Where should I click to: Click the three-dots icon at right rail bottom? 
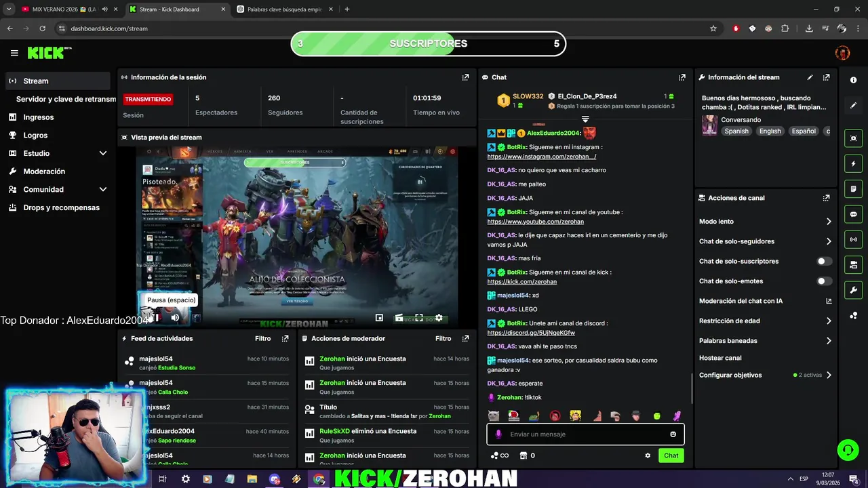point(853,316)
